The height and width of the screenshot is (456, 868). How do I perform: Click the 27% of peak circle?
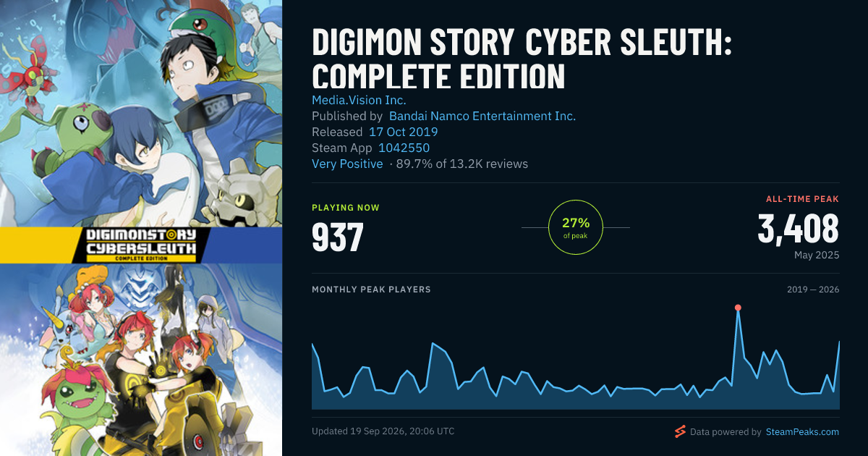[576, 227]
